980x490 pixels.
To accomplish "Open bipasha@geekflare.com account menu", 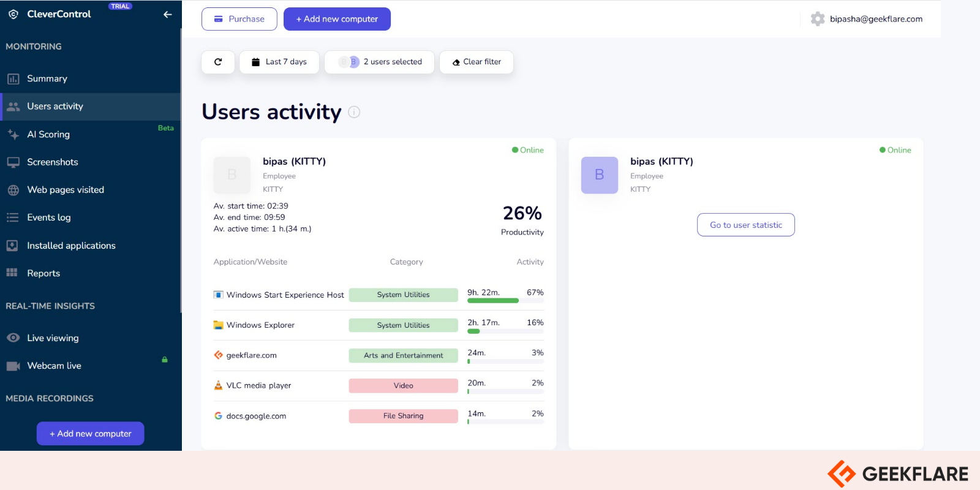I will tap(876, 19).
